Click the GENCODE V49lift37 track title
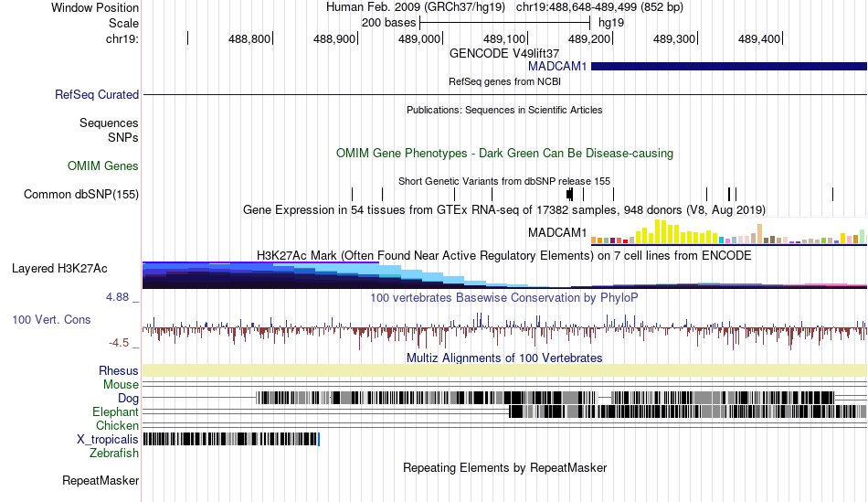 (504, 53)
